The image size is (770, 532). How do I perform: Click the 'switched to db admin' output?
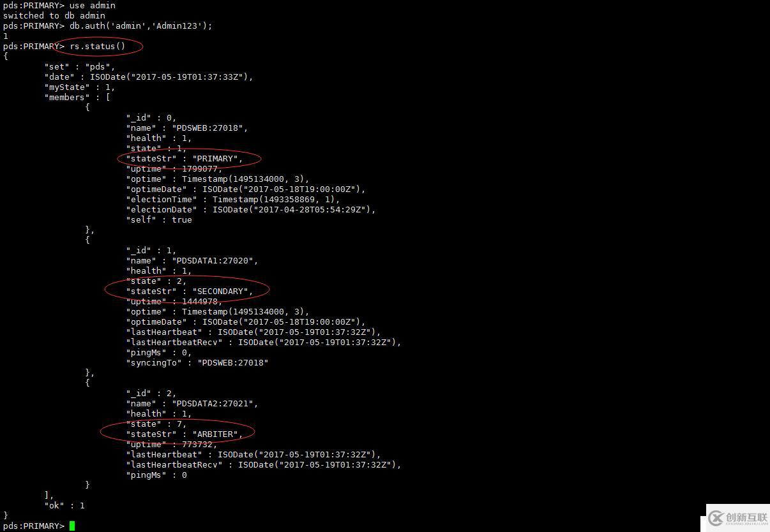point(54,15)
